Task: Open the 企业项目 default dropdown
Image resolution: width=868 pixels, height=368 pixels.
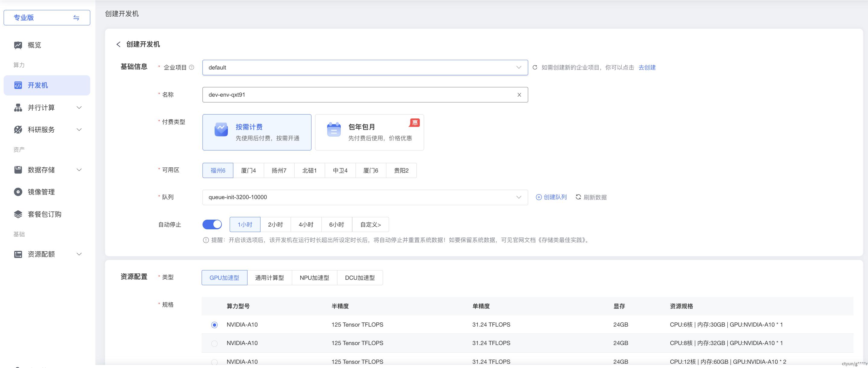Action: tap(365, 67)
